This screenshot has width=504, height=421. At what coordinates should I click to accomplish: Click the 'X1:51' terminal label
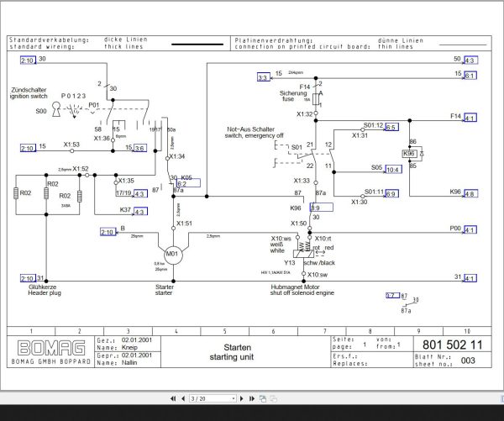coord(184,224)
